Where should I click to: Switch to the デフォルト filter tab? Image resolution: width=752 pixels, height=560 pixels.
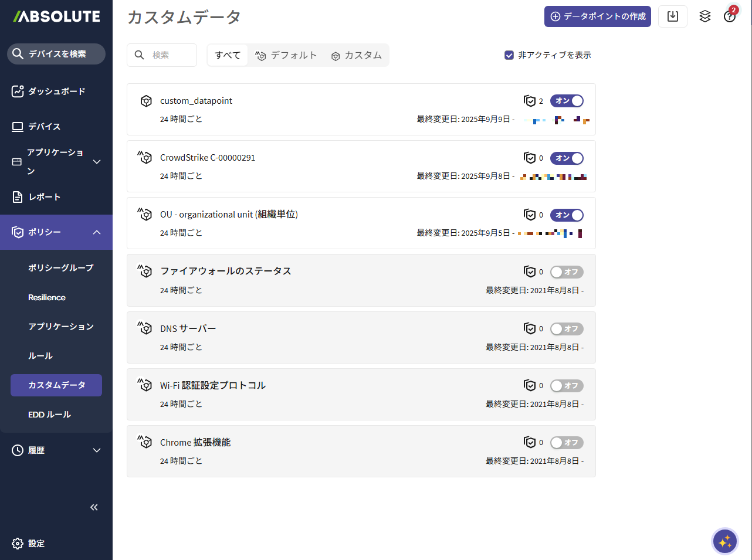click(x=286, y=55)
